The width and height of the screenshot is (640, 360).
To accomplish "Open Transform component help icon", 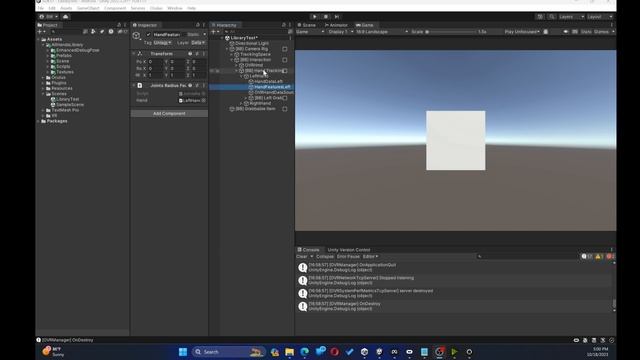I will click(x=190, y=54).
